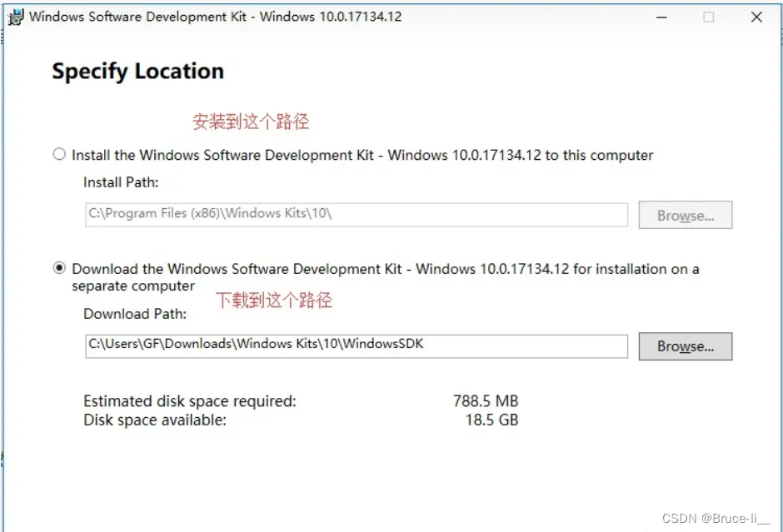This screenshot has height=532, width=783.
Task: Click the 788.5 MB required space value
Action: click(486, 401)
